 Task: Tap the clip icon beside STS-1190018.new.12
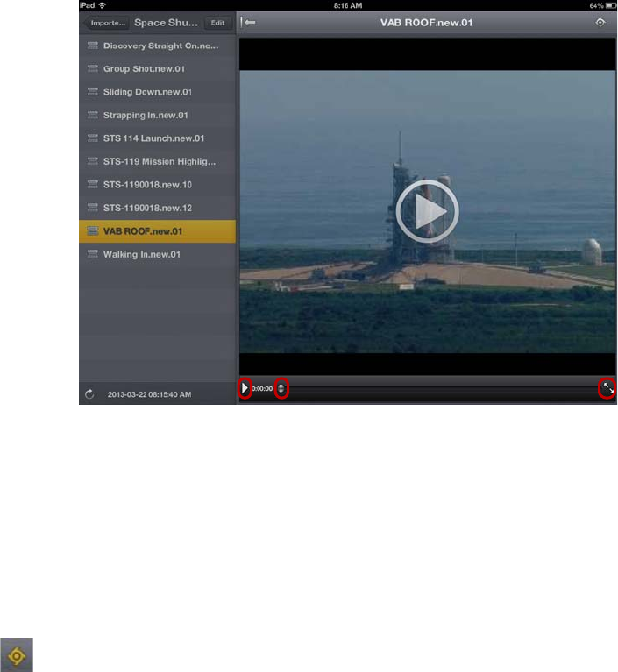coord(93,208)
